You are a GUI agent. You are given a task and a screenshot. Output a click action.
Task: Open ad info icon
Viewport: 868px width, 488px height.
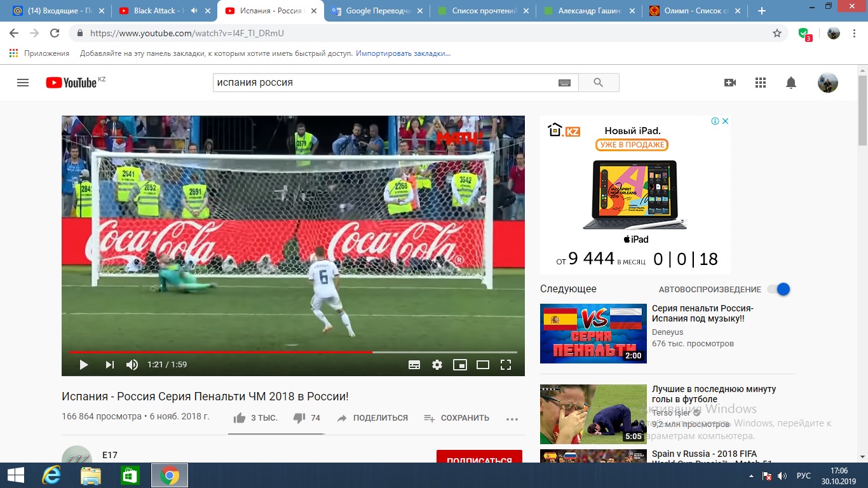click(715, 121)
